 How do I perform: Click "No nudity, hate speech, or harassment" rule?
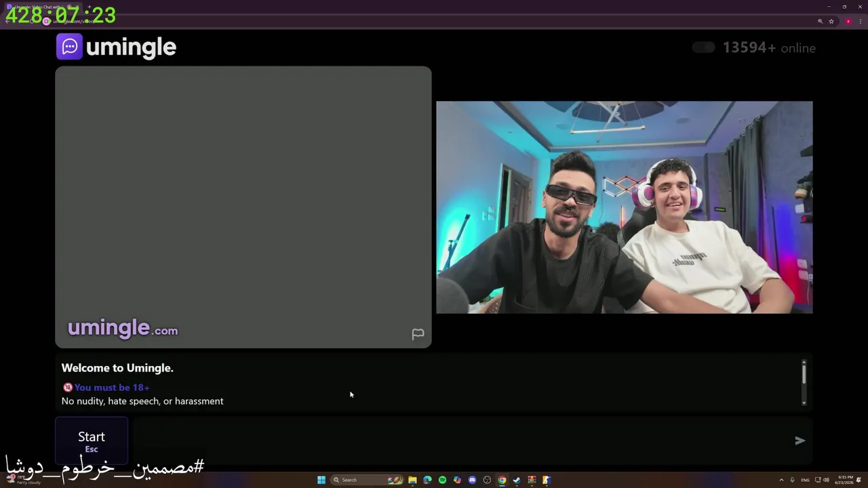point(142,401)
